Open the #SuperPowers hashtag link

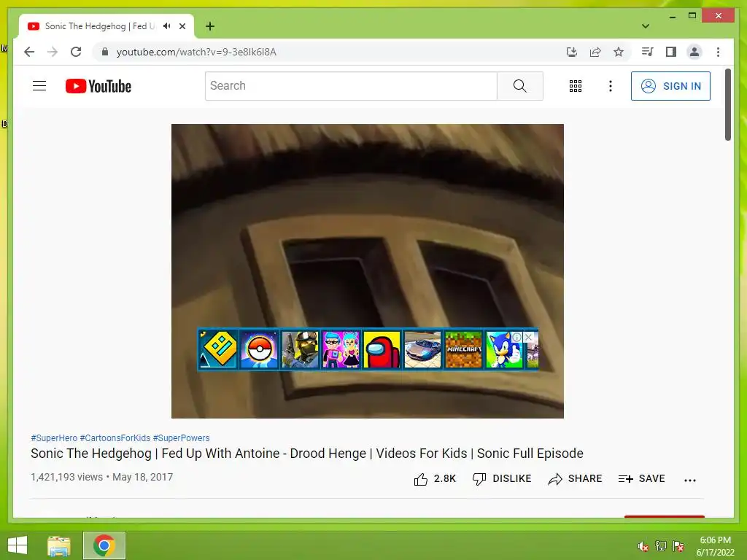tap(181, 437)
